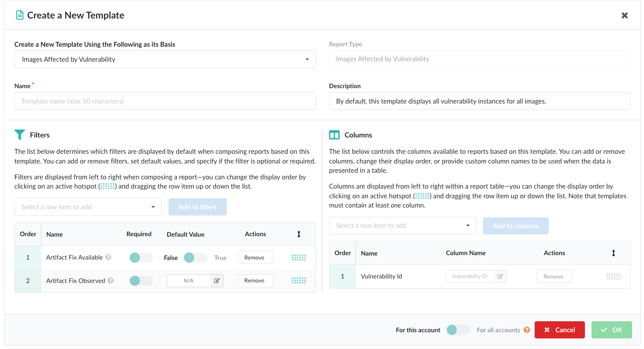Click sort arrow icon in Columns table header

[x=613, y=253]
